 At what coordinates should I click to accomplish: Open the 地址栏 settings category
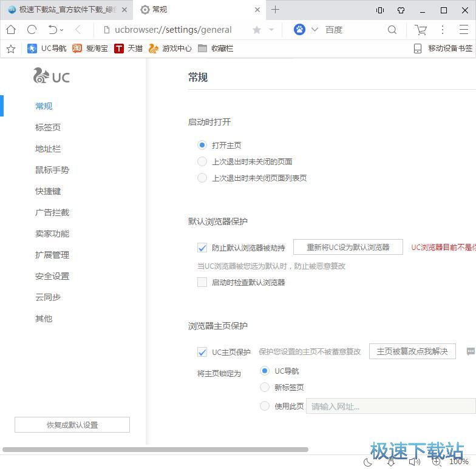pyautogui.click(x=48, y=149)
